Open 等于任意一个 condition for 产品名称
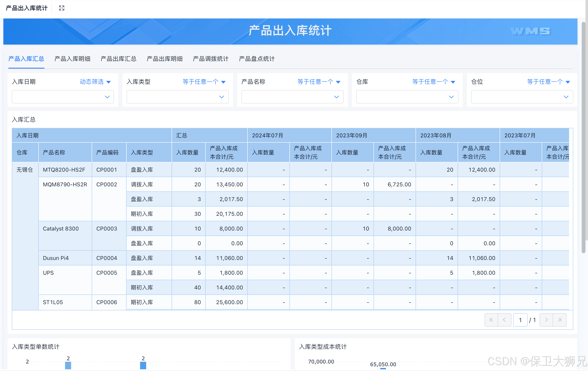588x371 pixels. click(319, 82)
